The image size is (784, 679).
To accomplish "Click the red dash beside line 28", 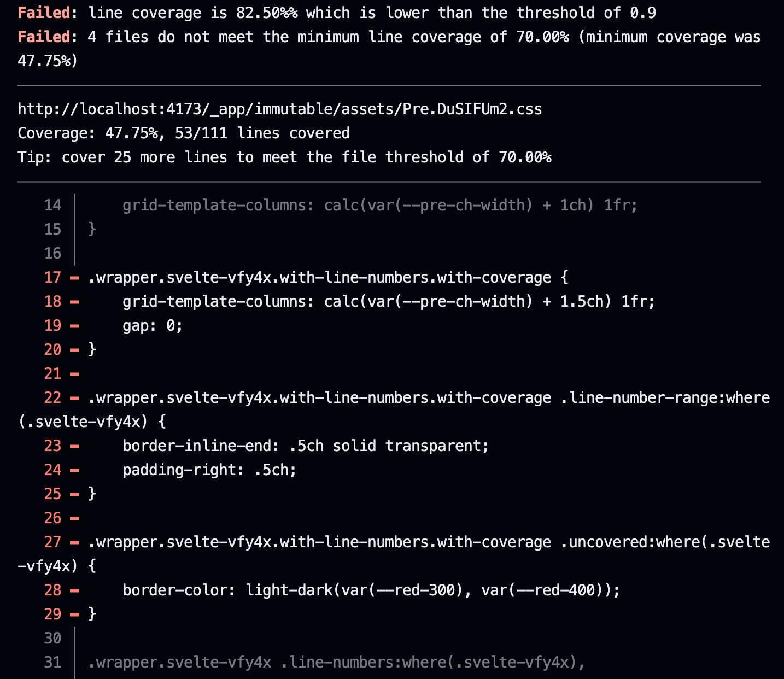I will 73,590.
